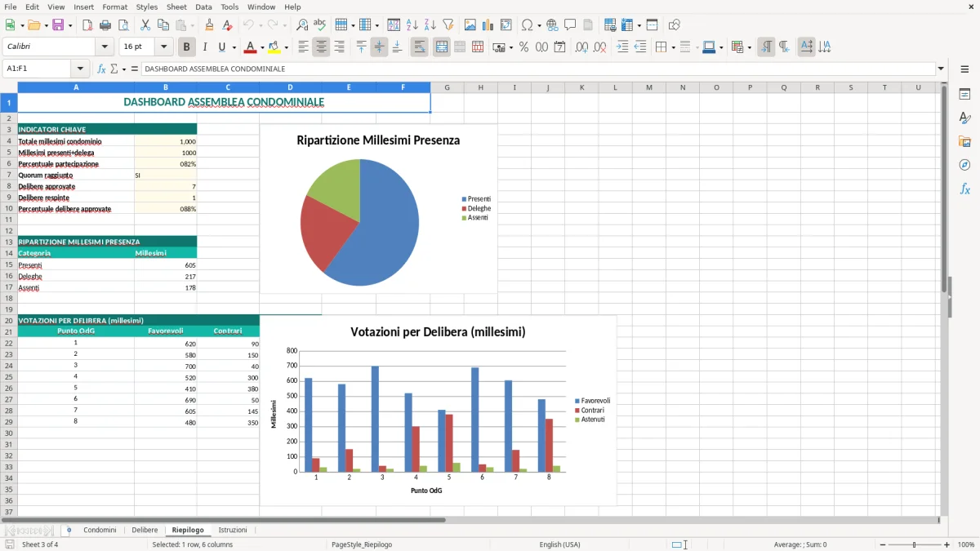Click the Insert Image icon
The image size is (980, 551).
[x=470, y=25]
